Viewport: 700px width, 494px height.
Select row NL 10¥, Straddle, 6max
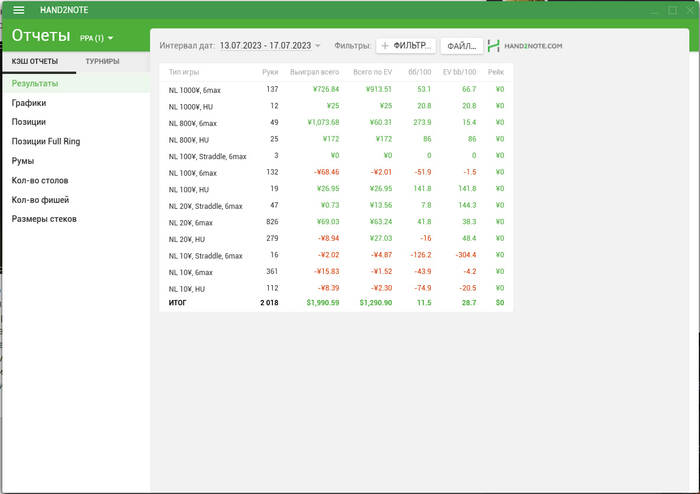[x=336, y=255]
